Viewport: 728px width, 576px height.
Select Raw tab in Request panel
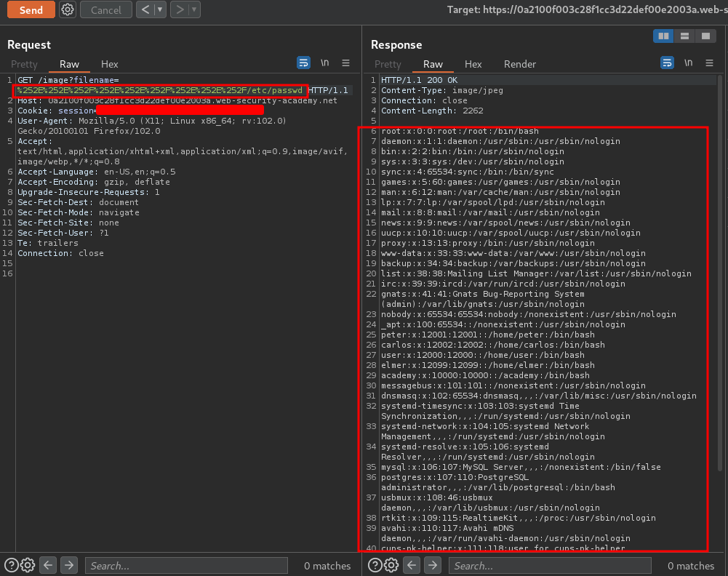pos(69,64)
